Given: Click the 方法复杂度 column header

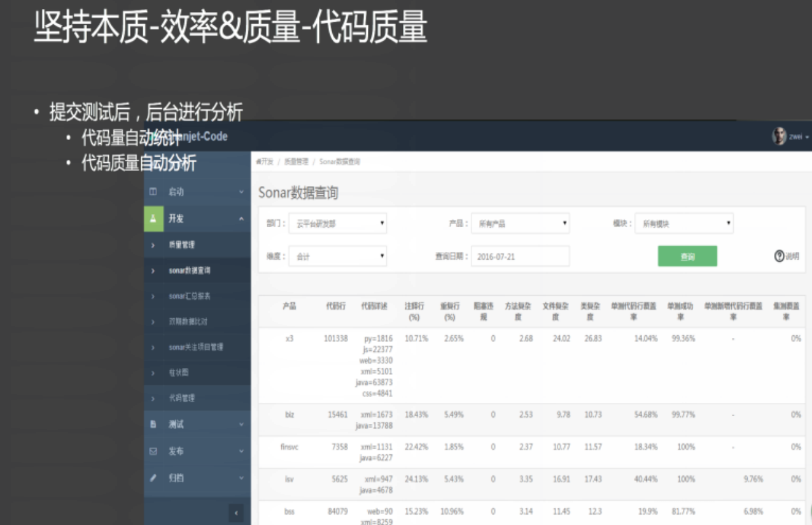Looking at the screenshot, I should pos(519,311).
